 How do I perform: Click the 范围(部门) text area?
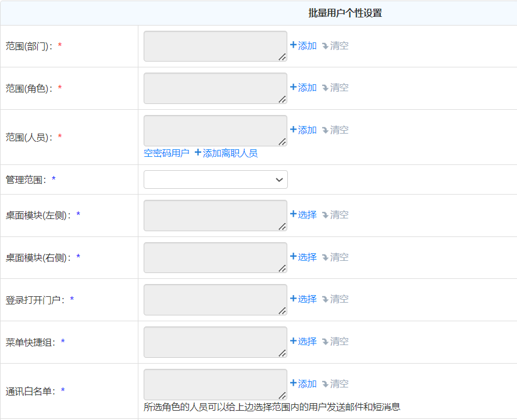[x=215, y=46]
